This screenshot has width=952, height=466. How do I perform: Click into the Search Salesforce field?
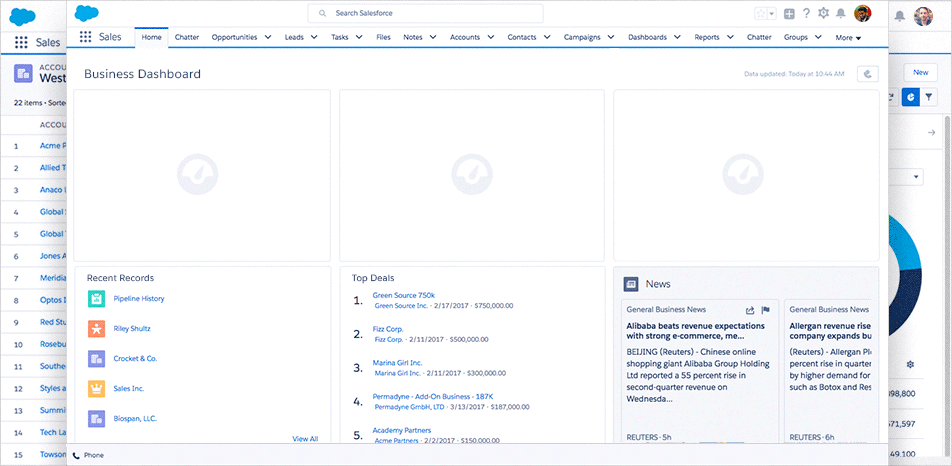426,13
